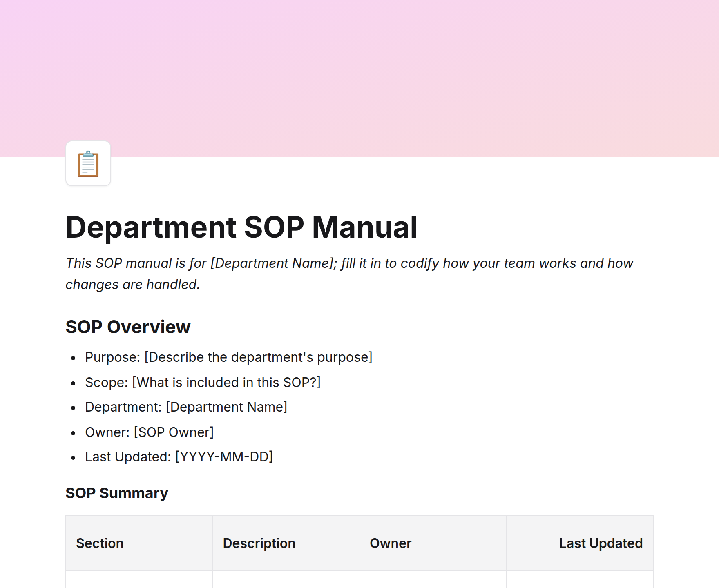Click the Purpose bullet line
The height and width of the screenshot is (588, 719).
229,357
